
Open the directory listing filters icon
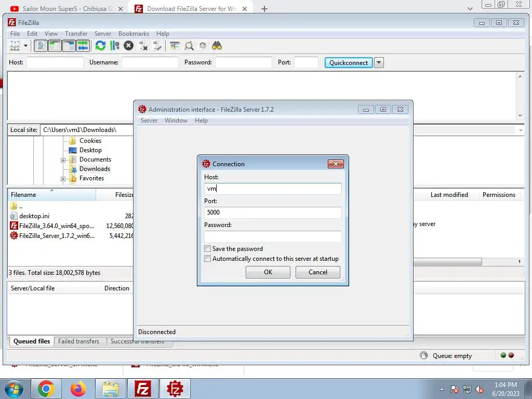pyautogui.click(x=175, y=46)
